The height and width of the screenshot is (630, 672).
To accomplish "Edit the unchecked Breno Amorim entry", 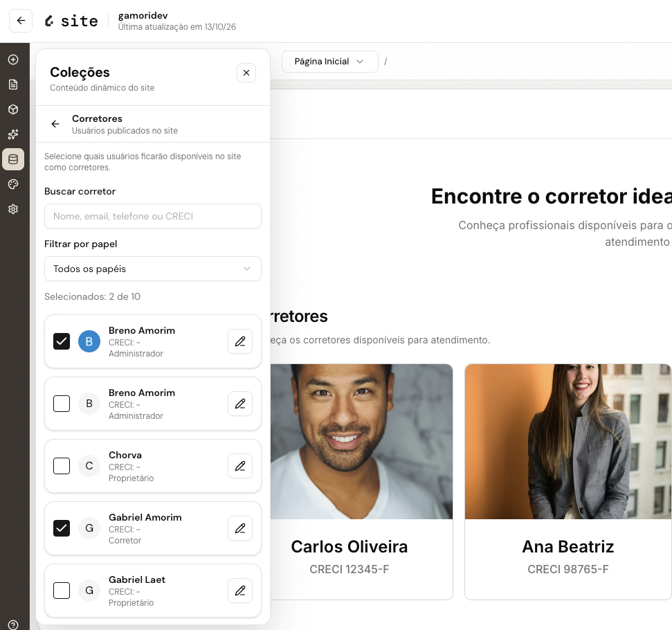I will [x=240, y=404].
